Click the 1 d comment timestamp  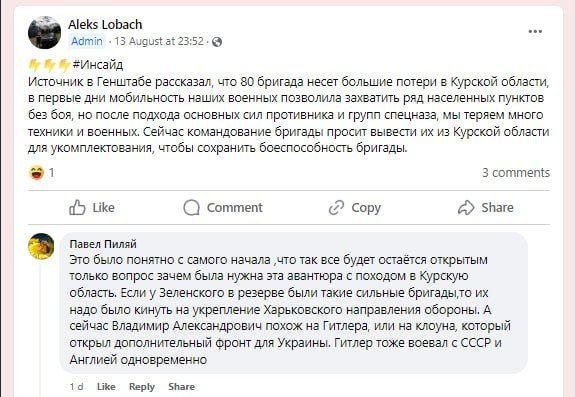pyautogui.click(x=77, y=386)
